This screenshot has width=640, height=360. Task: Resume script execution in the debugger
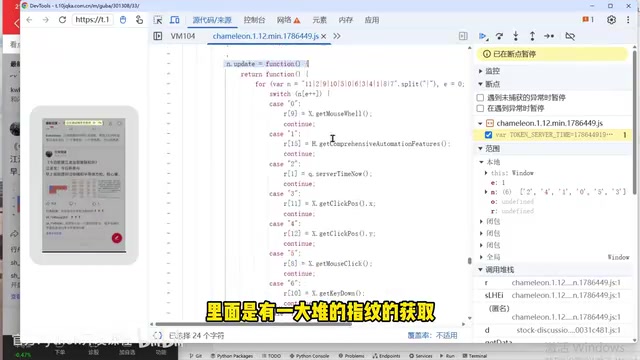(483, 36)
